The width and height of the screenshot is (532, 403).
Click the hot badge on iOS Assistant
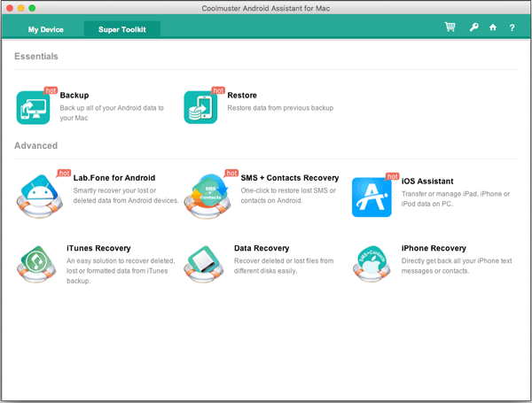coord(392,176)
